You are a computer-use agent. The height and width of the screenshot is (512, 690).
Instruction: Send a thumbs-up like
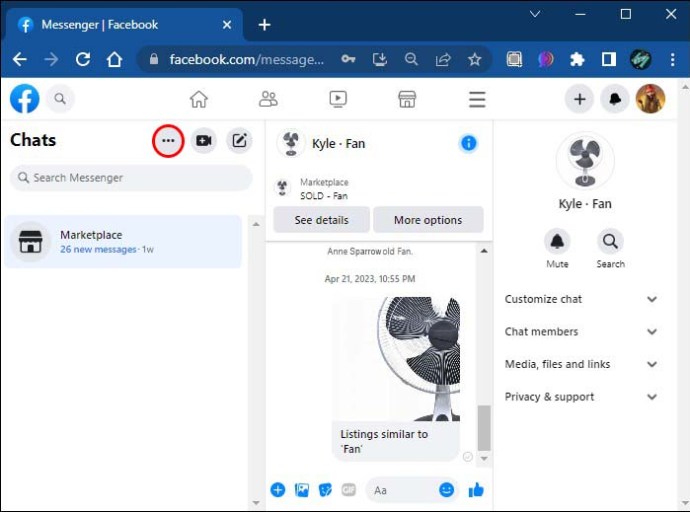pyautogui.click(x=476, y=490)
